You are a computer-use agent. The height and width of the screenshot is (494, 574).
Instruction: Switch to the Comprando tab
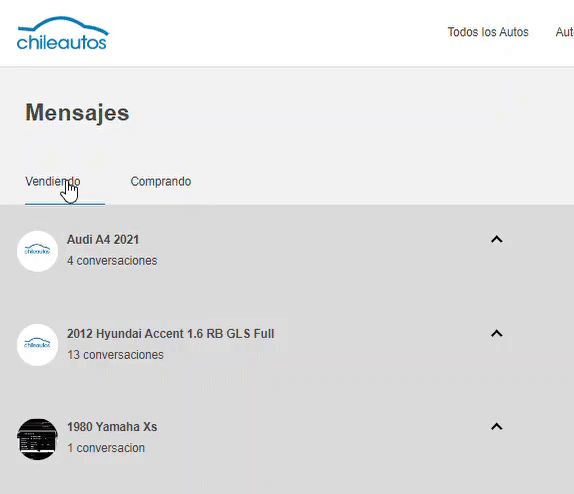161,181
